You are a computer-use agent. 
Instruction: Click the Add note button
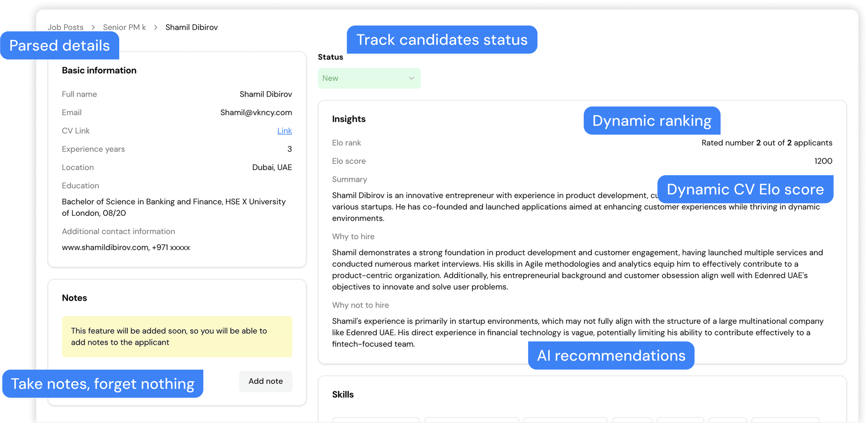point(266,381)
